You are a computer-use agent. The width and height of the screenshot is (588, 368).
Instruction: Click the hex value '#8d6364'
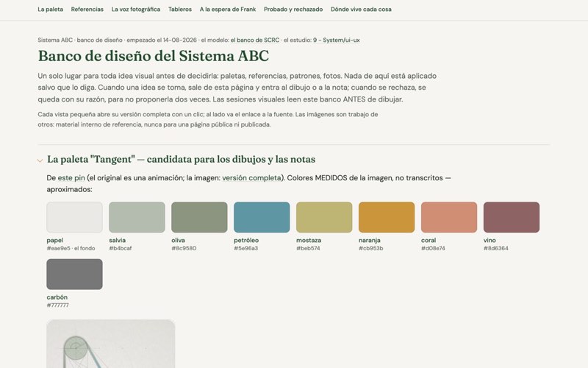(496, 248)
